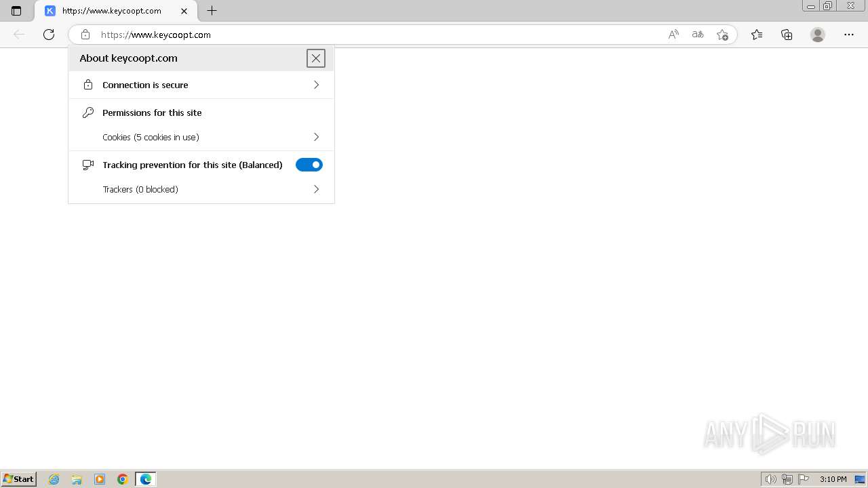Select Microsoft Edge taskbar button

[146, 479]
